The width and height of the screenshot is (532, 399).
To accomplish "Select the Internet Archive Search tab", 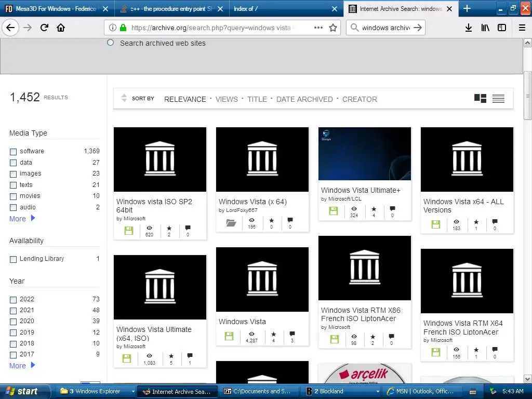I will [401, 9].
